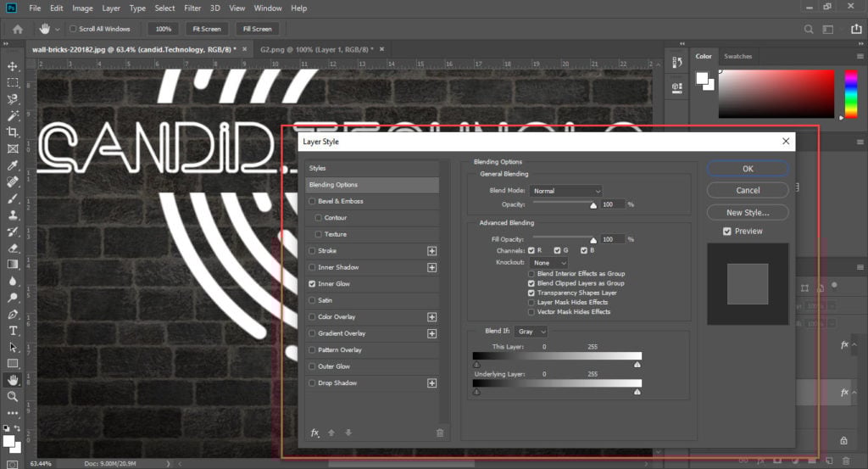Enable the Bevel & Emboss checkbox
Image resolution: width=868 pixels, height=469 pixels.
coord(312,201)
